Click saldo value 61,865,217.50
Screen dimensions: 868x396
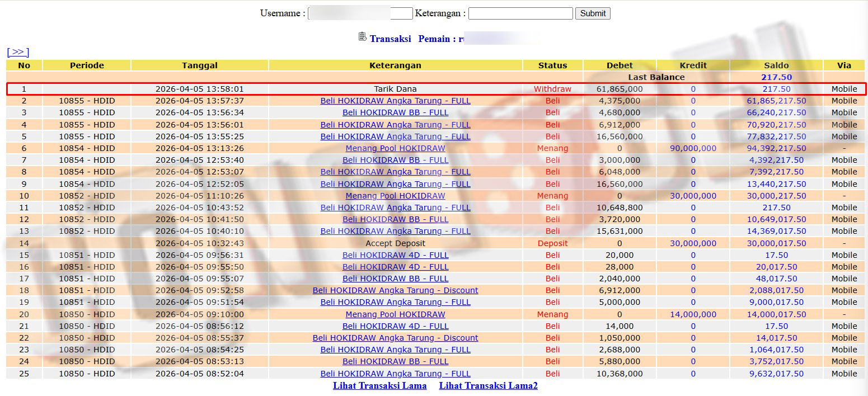[x=776, y=101]
